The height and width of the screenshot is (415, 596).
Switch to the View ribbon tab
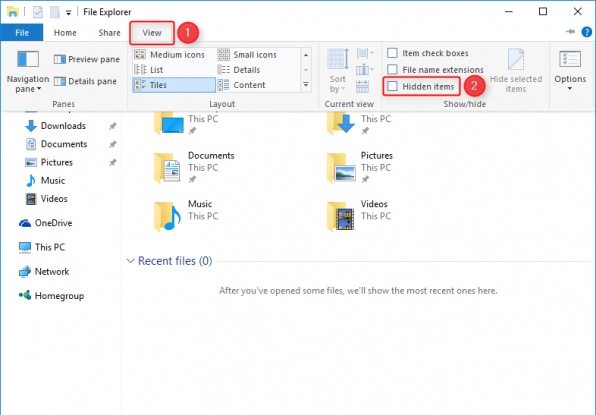pyautogui.click(x=152, y=33)
